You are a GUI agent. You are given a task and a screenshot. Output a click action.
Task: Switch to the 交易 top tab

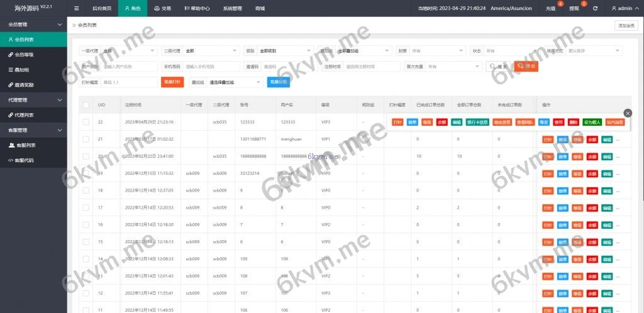point(162,9)
